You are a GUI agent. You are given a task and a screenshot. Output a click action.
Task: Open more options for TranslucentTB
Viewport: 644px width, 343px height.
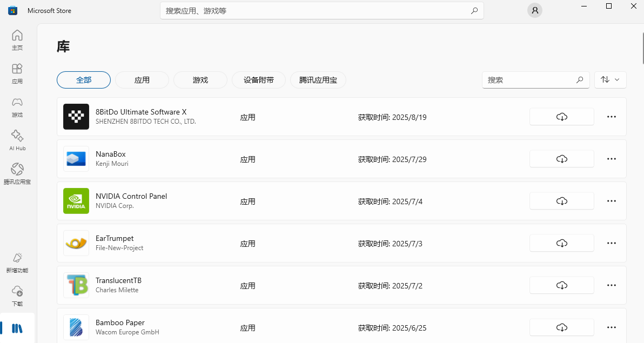612,285
